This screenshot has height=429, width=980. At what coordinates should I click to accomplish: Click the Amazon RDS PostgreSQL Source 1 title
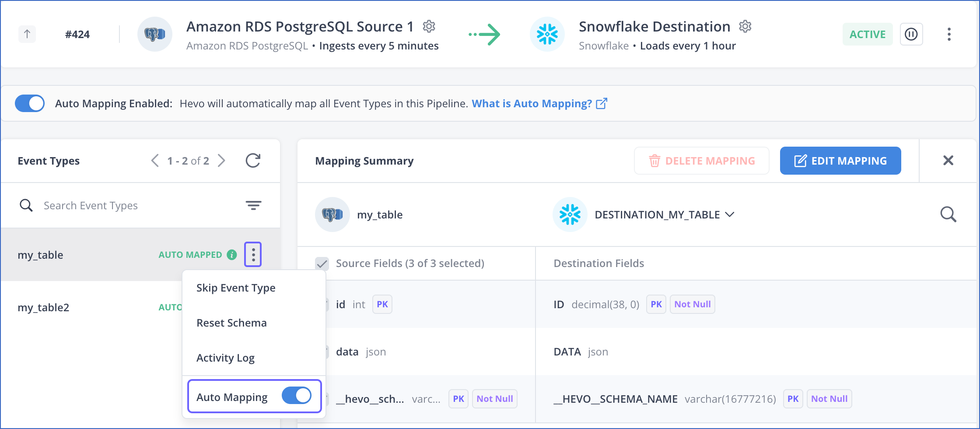[x=300, y=27]
